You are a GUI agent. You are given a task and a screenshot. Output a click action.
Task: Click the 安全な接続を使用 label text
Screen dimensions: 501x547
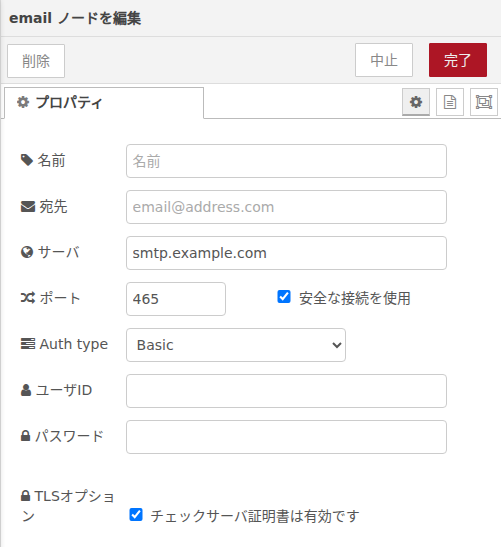pyautogui.click(x=354, y=298)
